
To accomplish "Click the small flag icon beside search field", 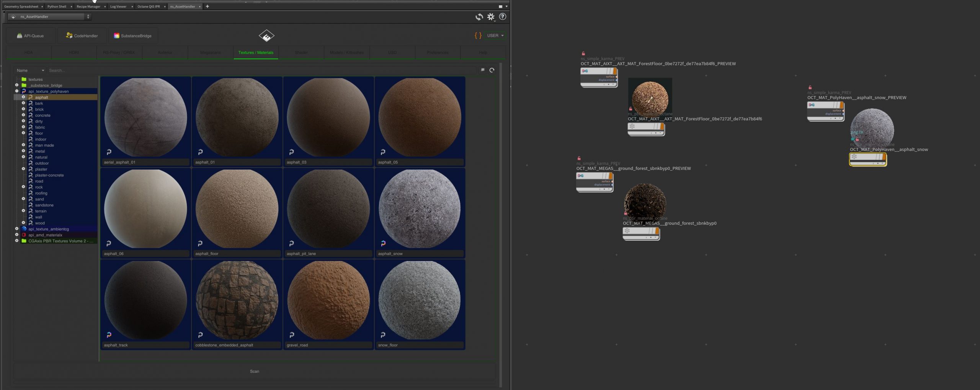I will pos(483,70).
